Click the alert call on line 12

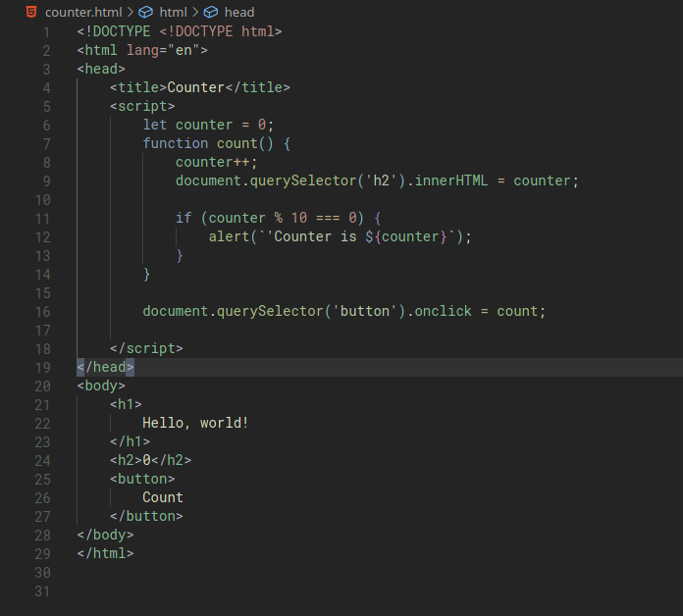340,236
